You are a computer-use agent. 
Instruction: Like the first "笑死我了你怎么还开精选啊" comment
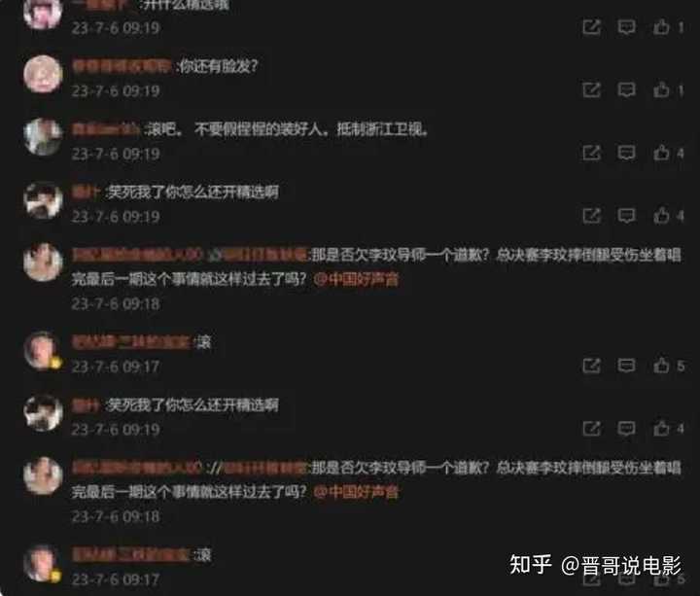pos(661,216)
